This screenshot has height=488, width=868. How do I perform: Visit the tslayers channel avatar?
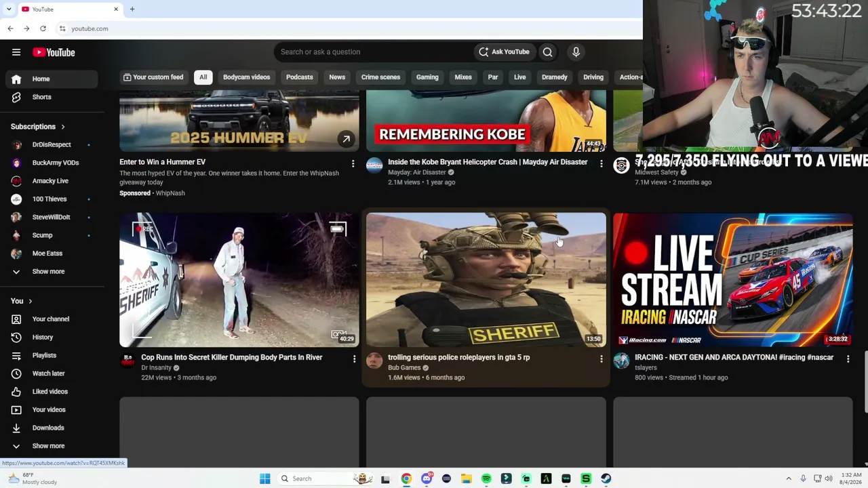621,361
